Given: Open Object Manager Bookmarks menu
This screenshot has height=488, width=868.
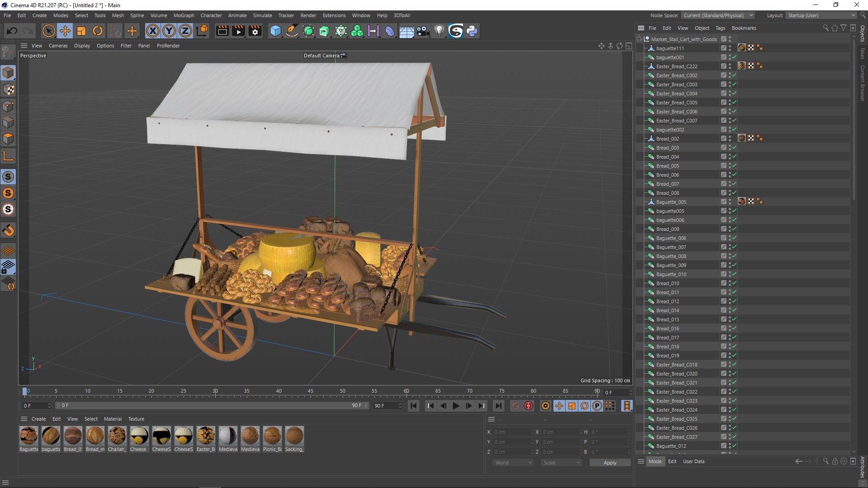Looking at the screenshot, I should click(x=744, y=28).
